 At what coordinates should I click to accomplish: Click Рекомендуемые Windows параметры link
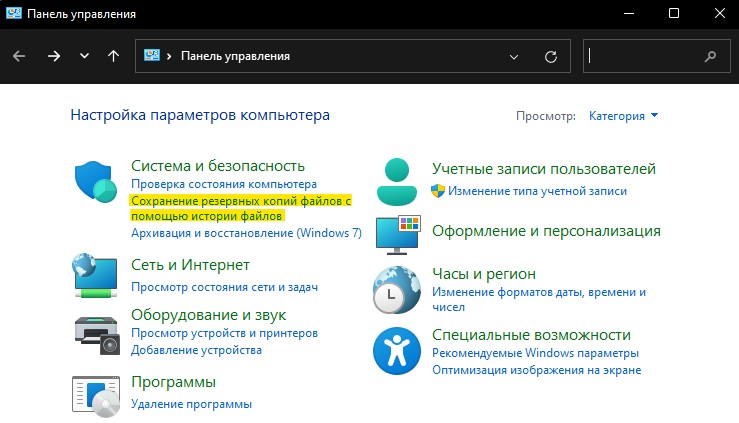tap(535, 353)
